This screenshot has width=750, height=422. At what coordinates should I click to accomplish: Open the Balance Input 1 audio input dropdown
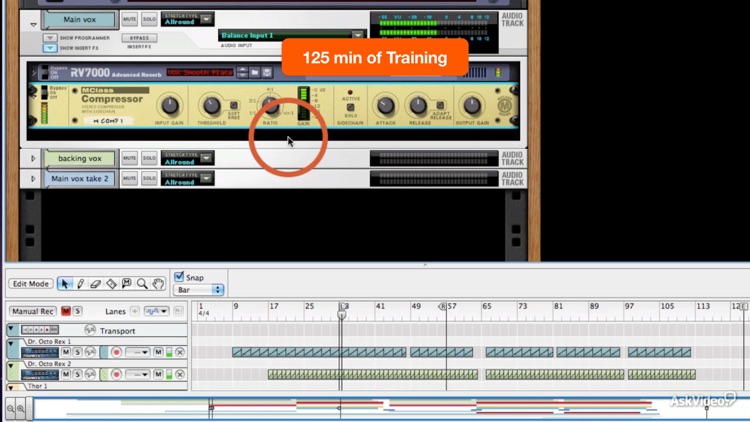(357, 35)
